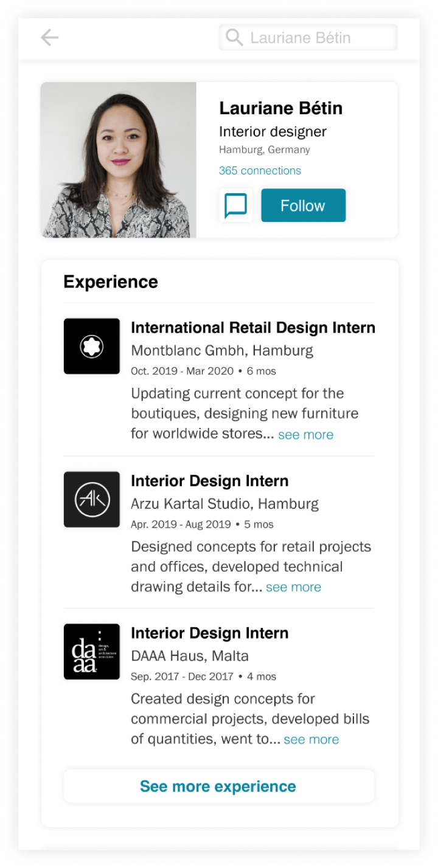Click Montblanc Gmbh, Hamburg company name
Screen dimensions: 438x868
[222, 351]
